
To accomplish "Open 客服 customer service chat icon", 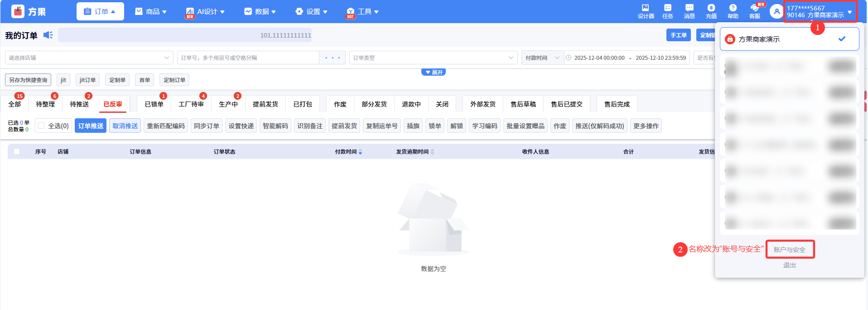I will (x=755, y=11).
